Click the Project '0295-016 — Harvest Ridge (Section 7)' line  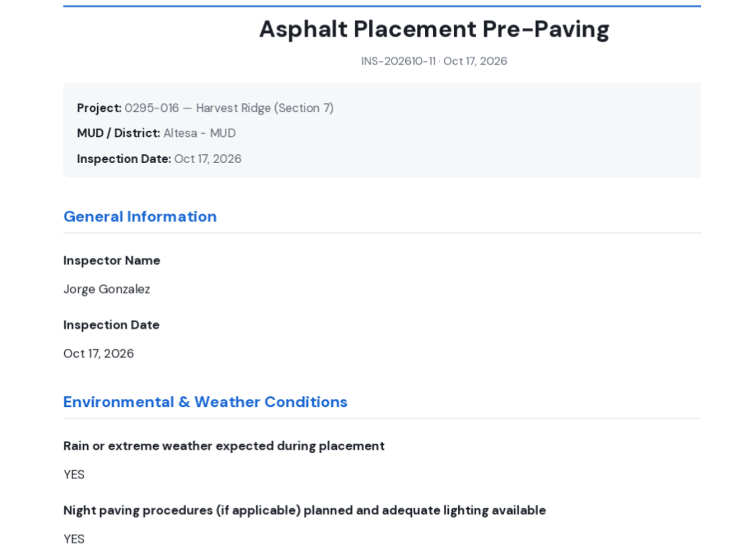(205, 108)
